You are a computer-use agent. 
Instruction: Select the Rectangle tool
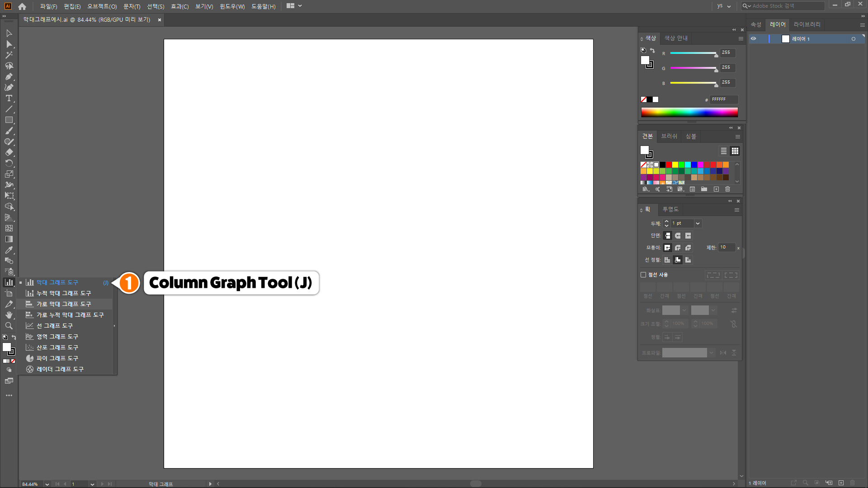coord(9,120)
